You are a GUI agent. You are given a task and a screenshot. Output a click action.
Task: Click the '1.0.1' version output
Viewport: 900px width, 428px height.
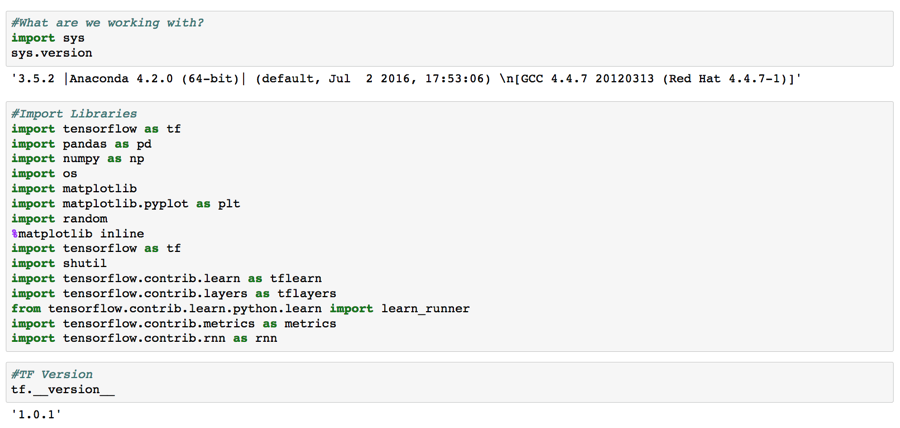click(x=37, y=414)
